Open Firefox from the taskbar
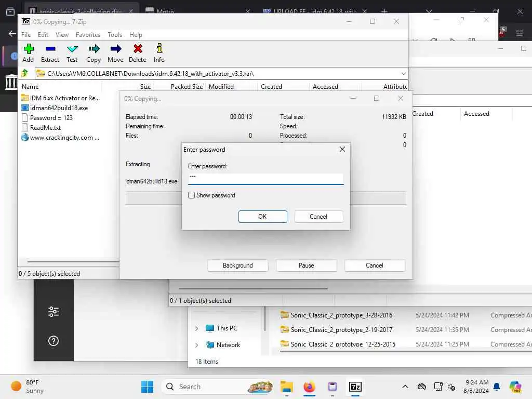The height and width of the screenshot is (399, 532). coord(309,387)
